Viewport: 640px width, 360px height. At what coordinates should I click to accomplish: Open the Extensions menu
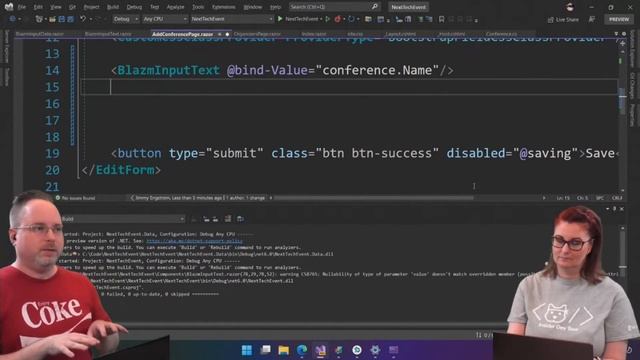coord(223,7)
